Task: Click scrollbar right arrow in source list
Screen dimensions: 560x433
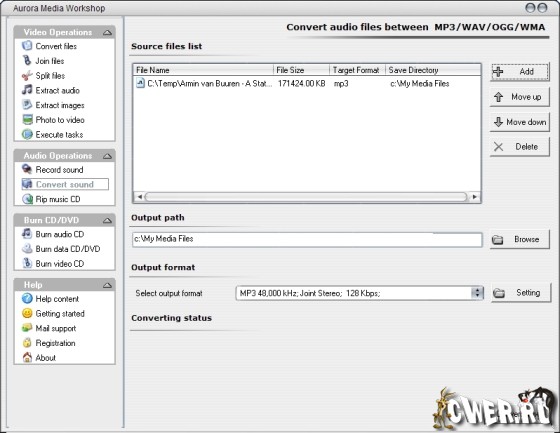Action: tap(475, 196)
